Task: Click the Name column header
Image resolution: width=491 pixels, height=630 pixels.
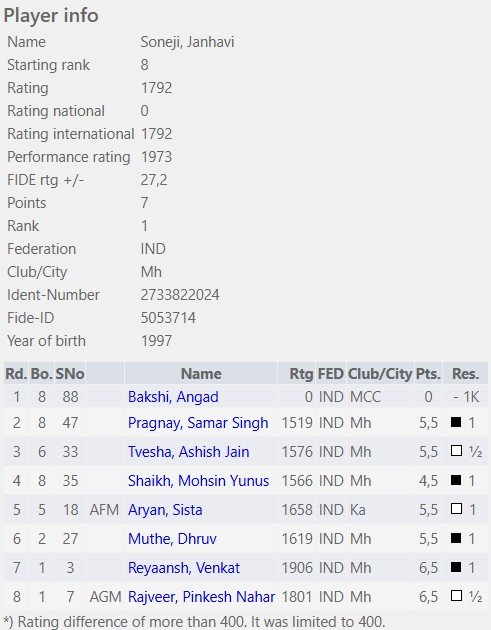Action: coord(201,374)
